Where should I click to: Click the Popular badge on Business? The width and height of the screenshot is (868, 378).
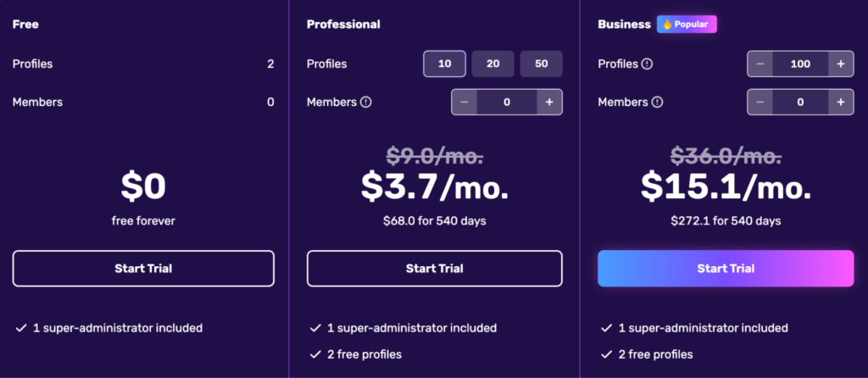[x=687, y=25]
